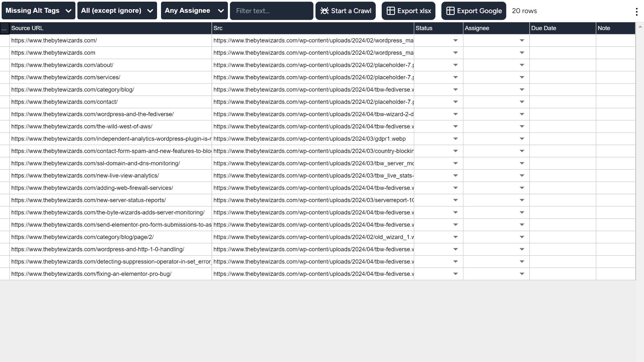Image resolution: width=644 pixels, height=362 pixels.
Task: Click Due Date cell for new-live-view-analytics row
Action: click(x=562, y=176)
